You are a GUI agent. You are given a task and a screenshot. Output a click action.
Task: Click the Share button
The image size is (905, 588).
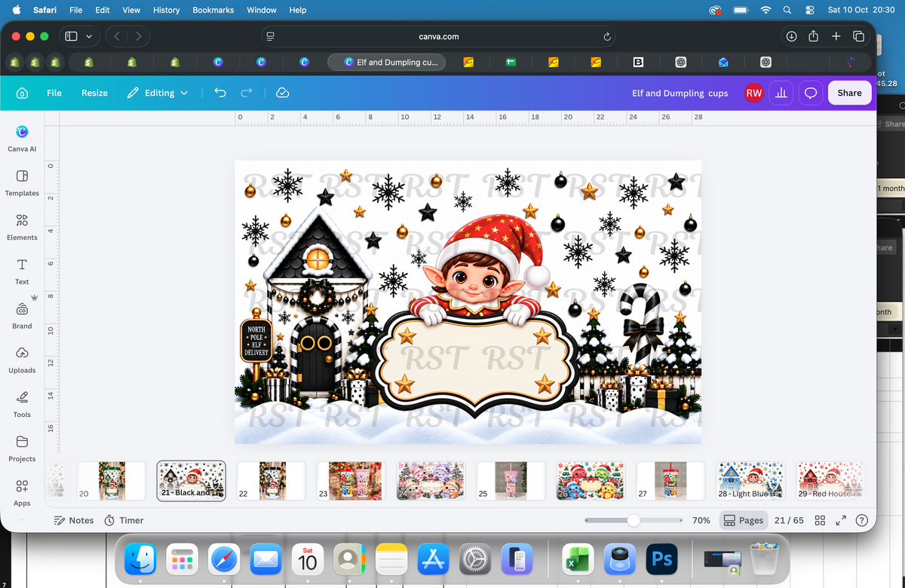pyautogui.click(x=849, y=93)
